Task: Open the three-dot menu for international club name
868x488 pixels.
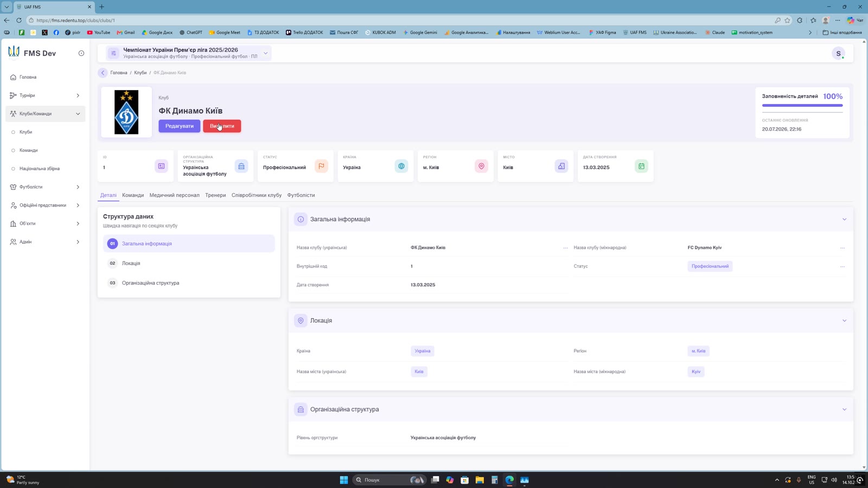Action: 843,248
